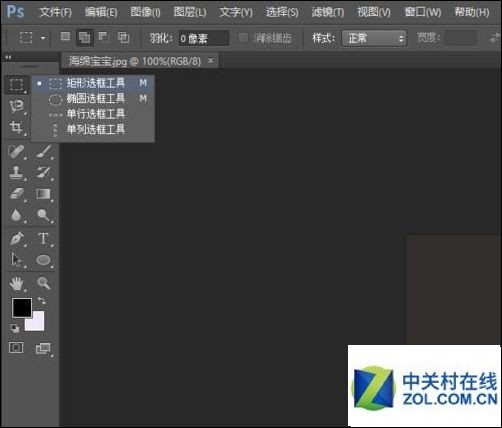Open the 视图(V) menu

click(374, 12)
